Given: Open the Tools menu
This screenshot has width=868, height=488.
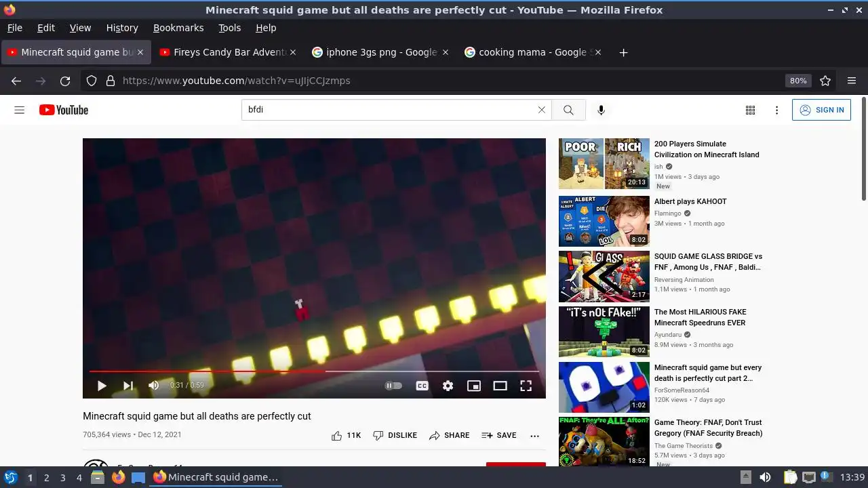Looking at the screenshot, I should click(230, 28).
